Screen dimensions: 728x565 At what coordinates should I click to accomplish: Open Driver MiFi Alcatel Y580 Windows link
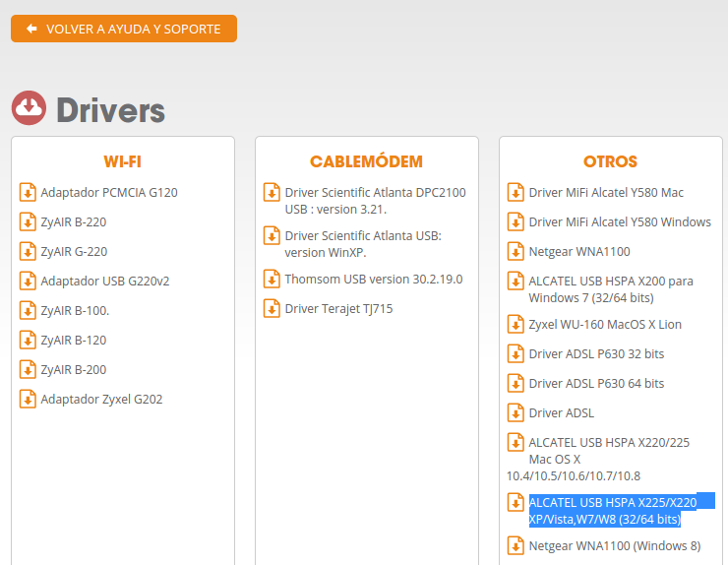(620, 222)
